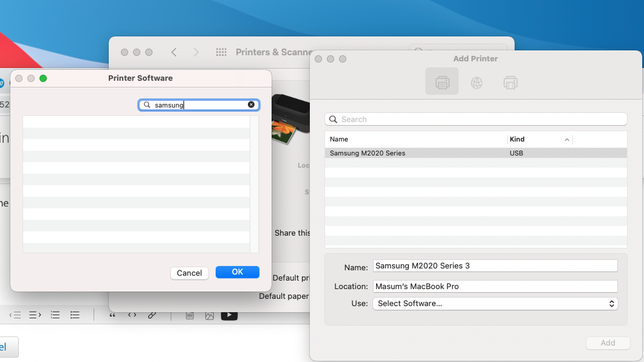Open the Windows printer tab in Add Printer
This screenshot has height=362, width=644.
pos(510,83)
